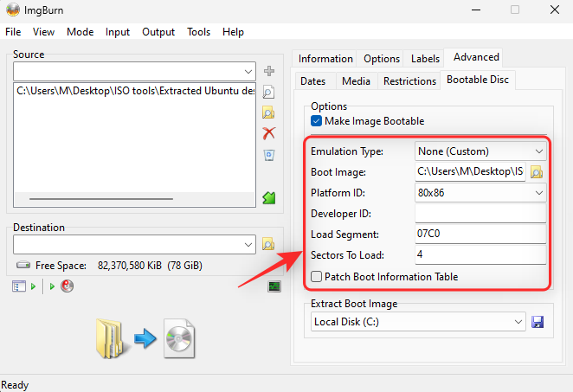573x392 pixels.
Task: Click second green play arrow icon
Action: click(x=52, y=286)
